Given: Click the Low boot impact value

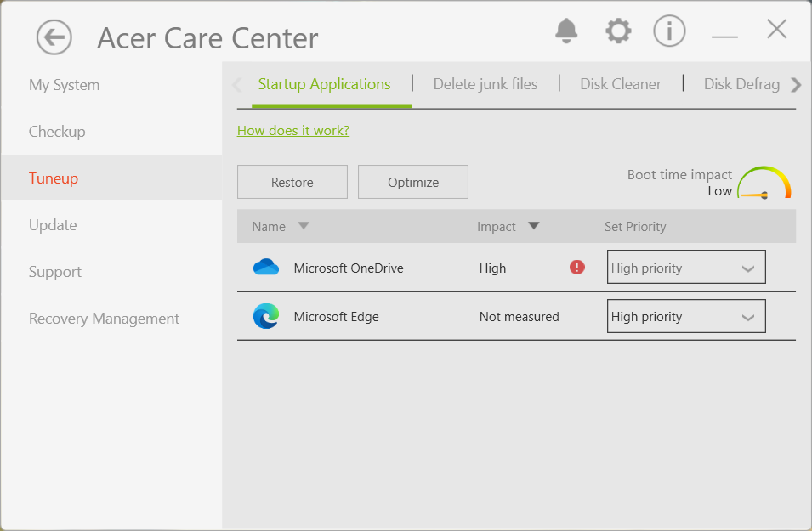Looking at the screenshot, I should pos(720,191).
